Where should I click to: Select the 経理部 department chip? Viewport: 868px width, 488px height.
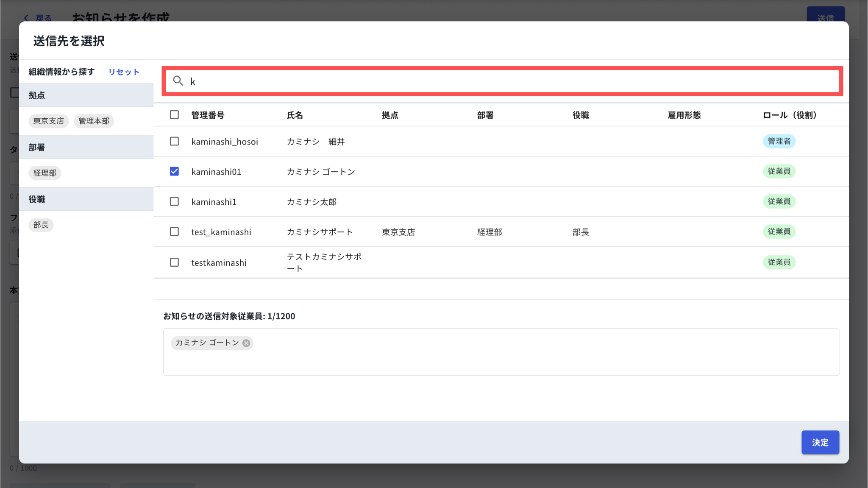click(x=45, y=173)
